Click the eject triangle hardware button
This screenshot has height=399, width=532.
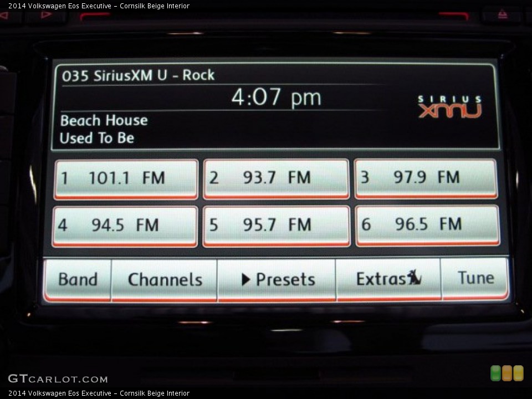pyautogui.click(x=503, y=14)
